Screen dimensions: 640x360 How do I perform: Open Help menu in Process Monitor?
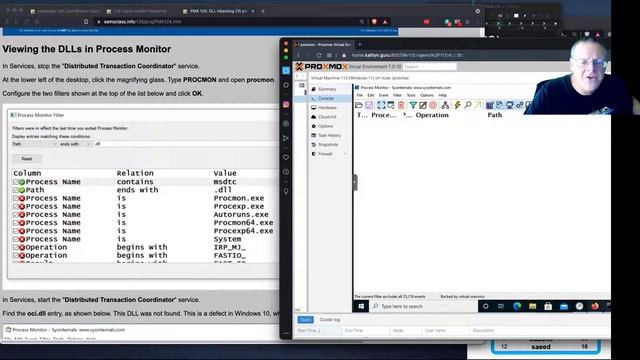[442, 95]
